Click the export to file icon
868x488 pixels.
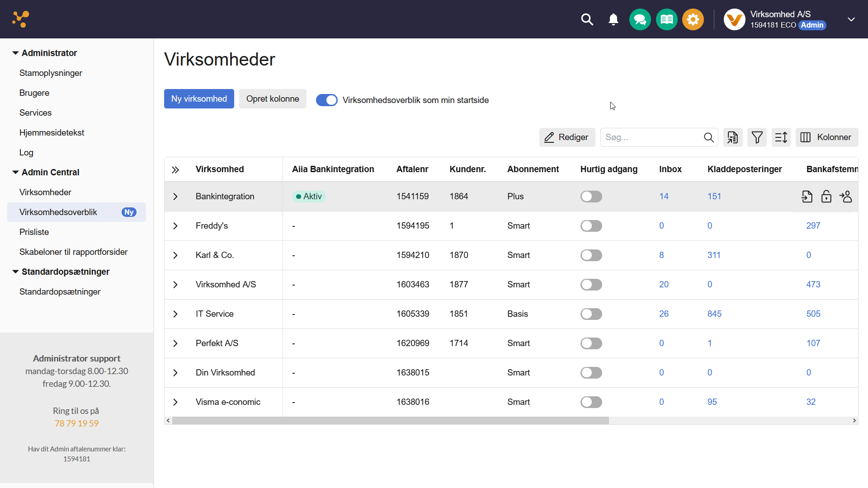point(732,137)
